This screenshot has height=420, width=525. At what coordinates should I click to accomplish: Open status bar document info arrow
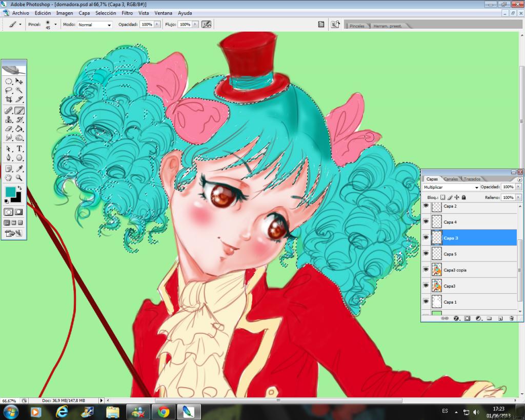[x=102, y=400]
